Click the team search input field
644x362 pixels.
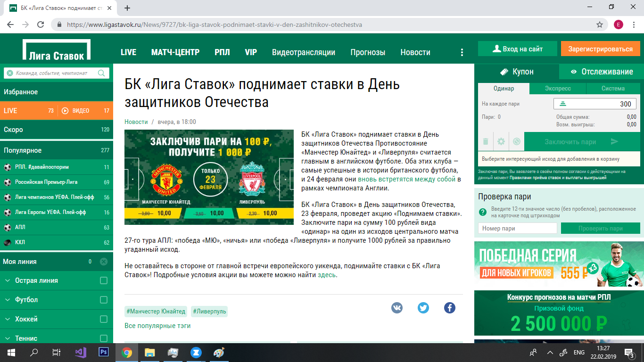(x=57, y=73)
